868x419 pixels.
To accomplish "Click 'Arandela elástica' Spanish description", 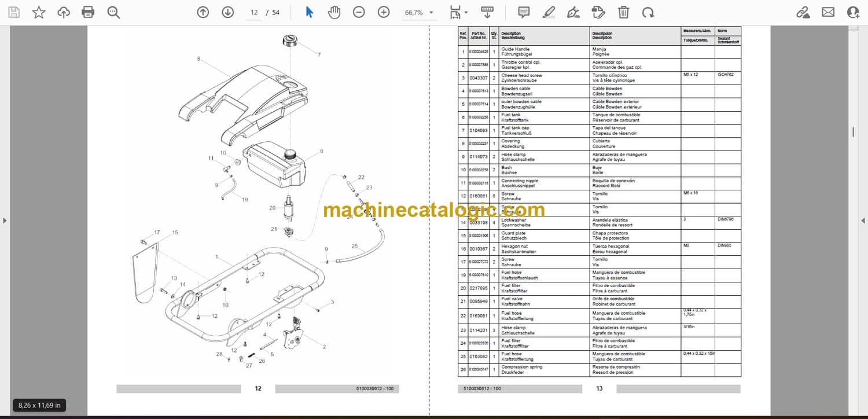I will pyautogui.click(x=611, y=220).
